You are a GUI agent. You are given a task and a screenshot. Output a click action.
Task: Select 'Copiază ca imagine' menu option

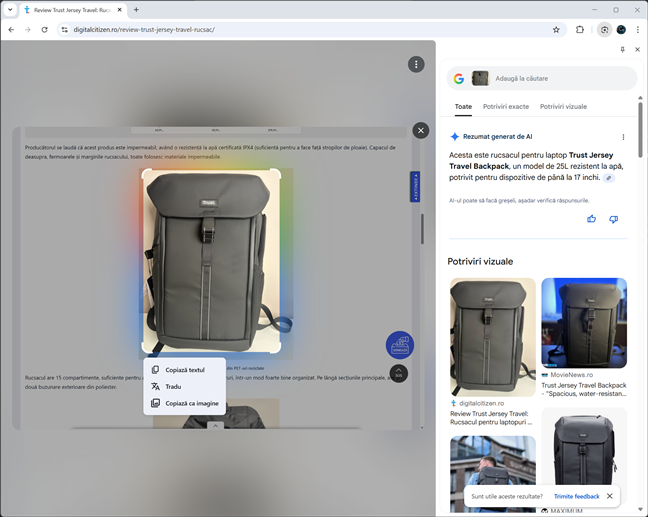[x=185, y=403]
